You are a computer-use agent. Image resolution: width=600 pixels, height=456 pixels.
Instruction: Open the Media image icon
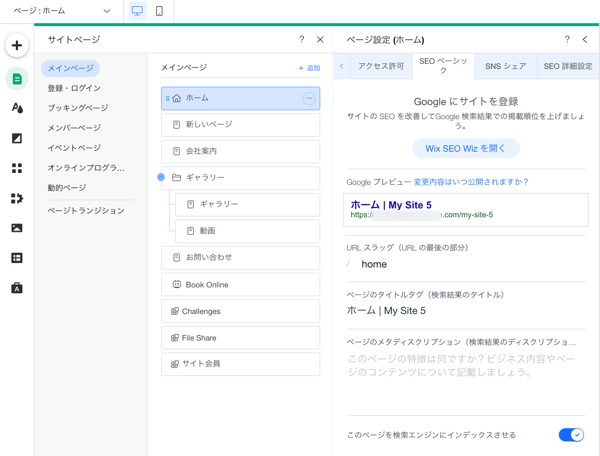coord(16,228)
